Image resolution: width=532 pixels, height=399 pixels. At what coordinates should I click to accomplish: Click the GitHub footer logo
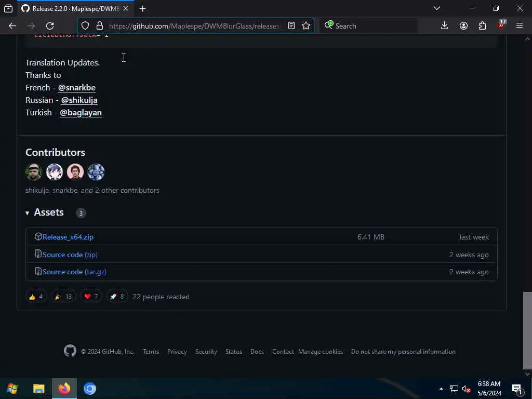pyautogui.click(x=70, y=351)
